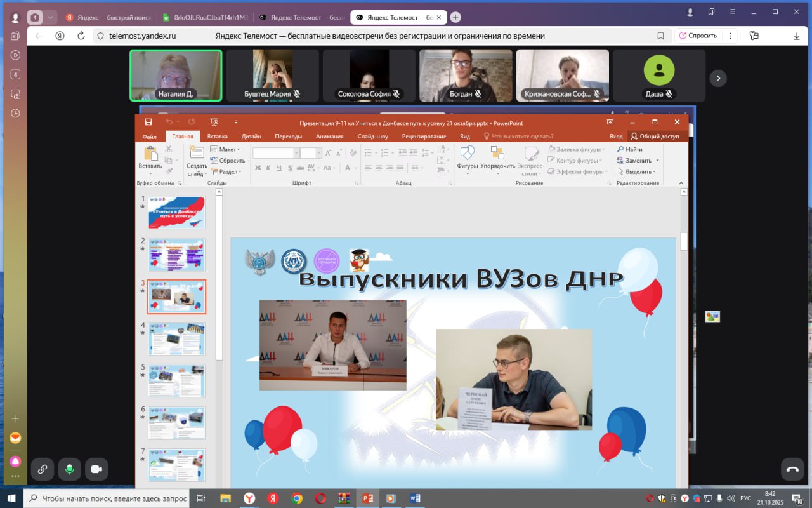Viewport: 812px width, 508px height.
Task: Toggle the camera in Telemost
Action: pyautogui.click(x=96, y=469)
